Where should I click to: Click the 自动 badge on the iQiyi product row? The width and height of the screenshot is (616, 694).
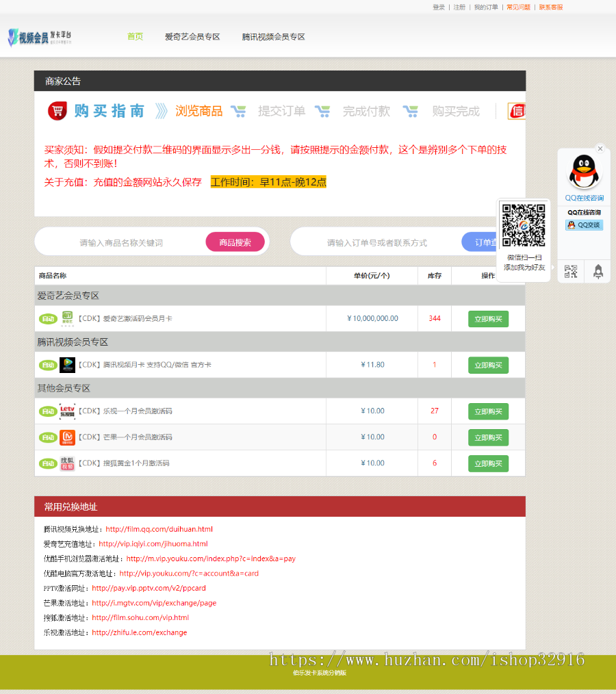point(47,318)
